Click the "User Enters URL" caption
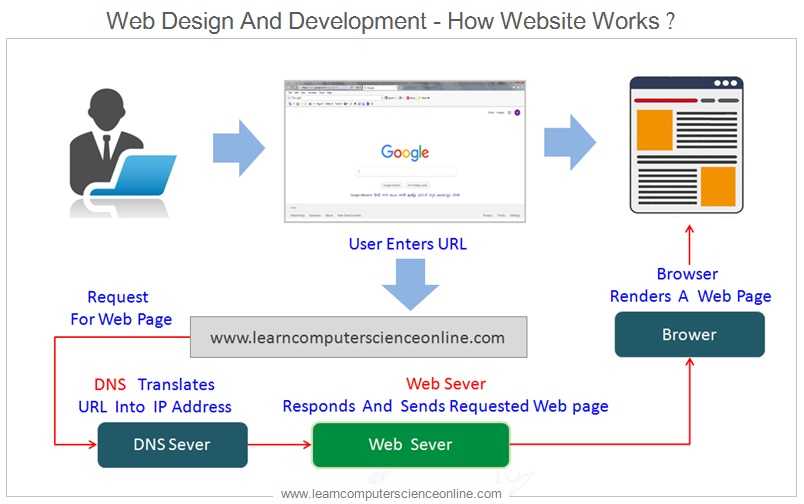 408,244
